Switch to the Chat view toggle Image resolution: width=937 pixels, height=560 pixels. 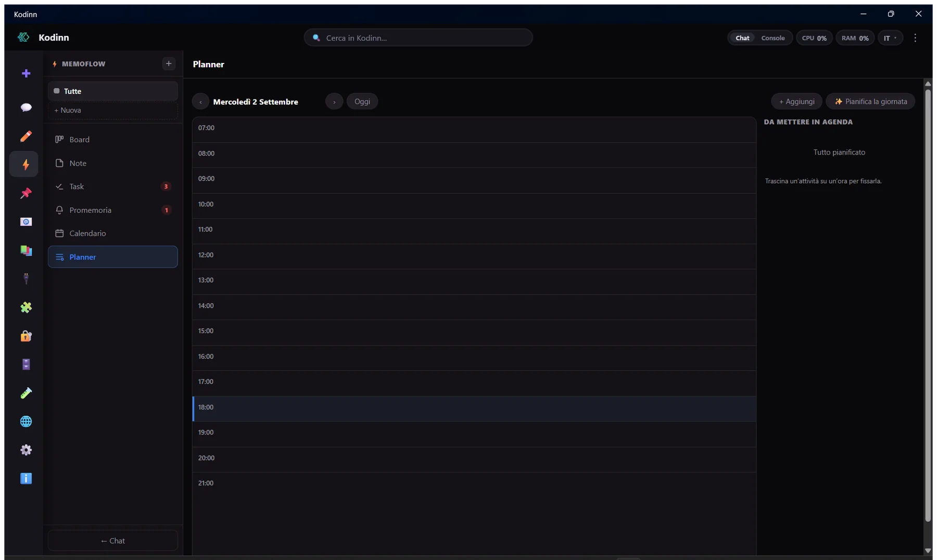(742, 38)
